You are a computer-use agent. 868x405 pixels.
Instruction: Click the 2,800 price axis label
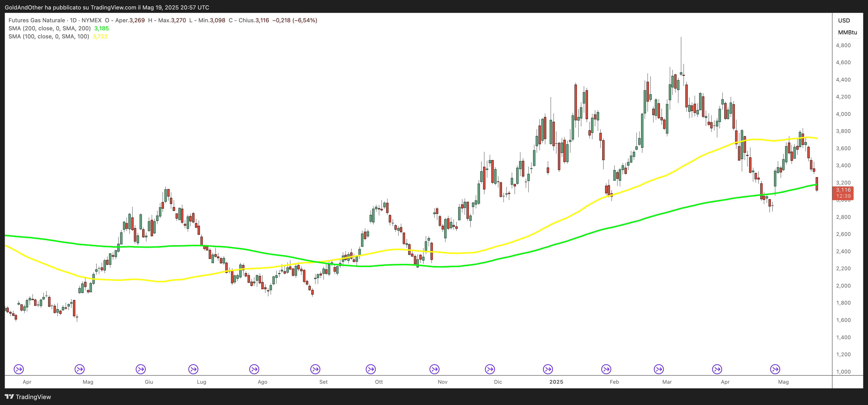843,217
